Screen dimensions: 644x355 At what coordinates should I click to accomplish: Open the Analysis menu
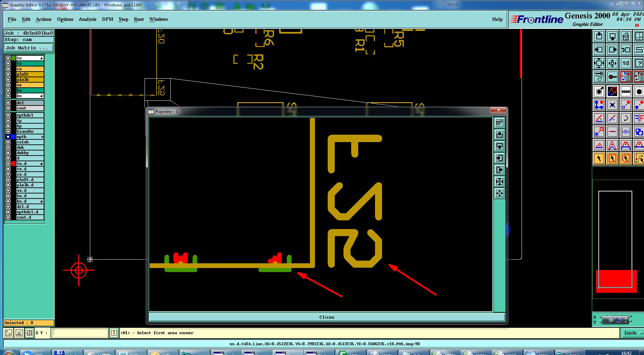pyautogui.click(x=88, y=19)
